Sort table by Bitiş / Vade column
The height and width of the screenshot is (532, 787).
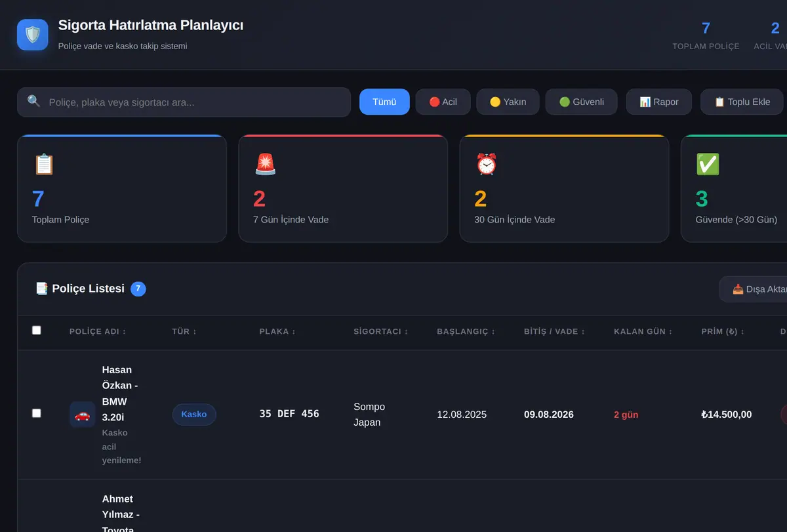(555, 332)
